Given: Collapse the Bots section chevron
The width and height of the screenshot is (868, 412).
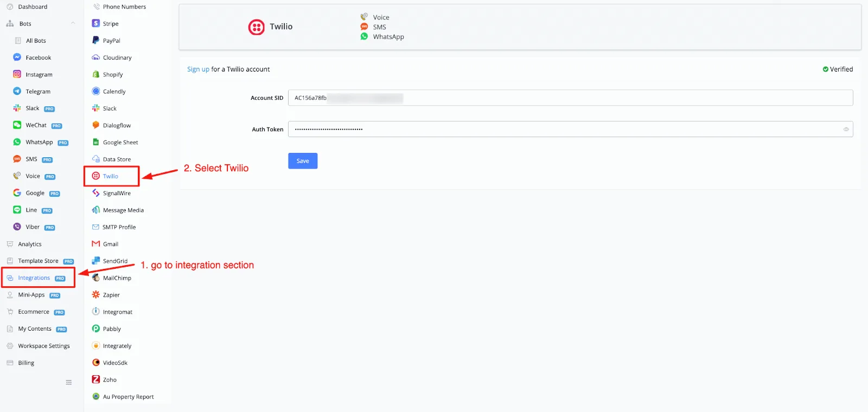Looking at the screenshot, I should (x=73, y=23).
